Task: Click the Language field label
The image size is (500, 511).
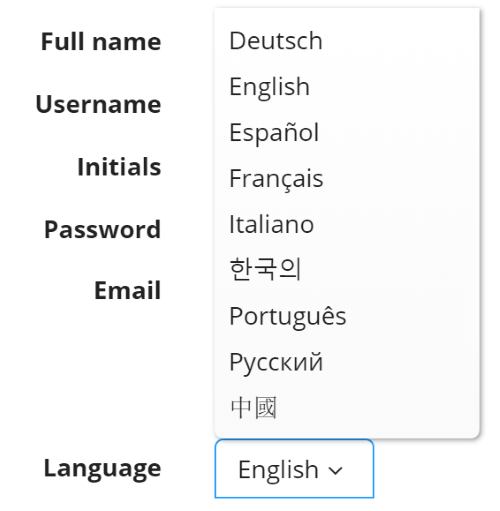Action: click(x=103, y=469)
